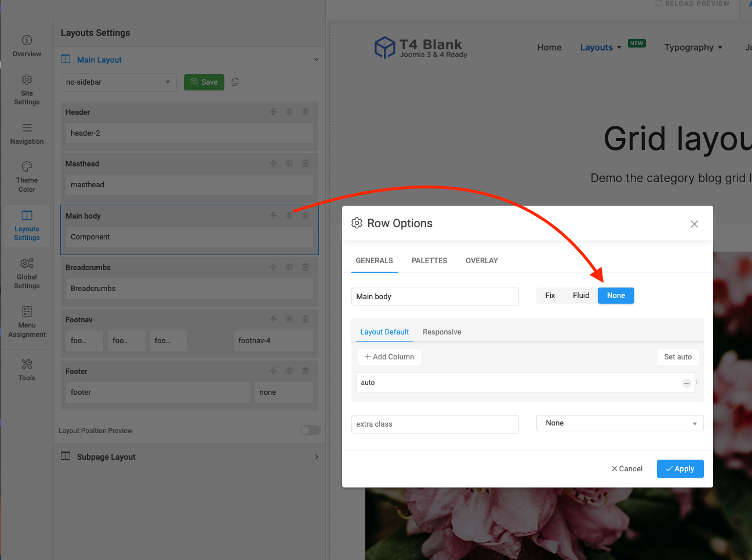Click the gear icon on Header row

coord(289,112)
